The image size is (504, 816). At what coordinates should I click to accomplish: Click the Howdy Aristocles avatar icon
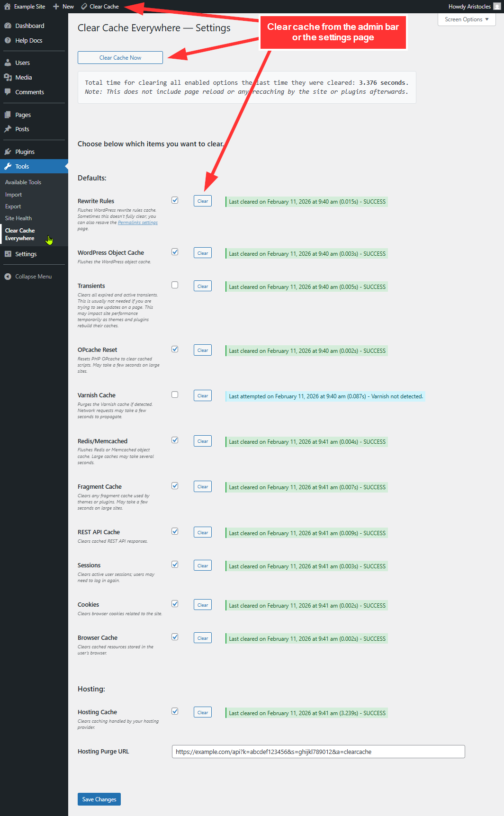tap(496, 7)
